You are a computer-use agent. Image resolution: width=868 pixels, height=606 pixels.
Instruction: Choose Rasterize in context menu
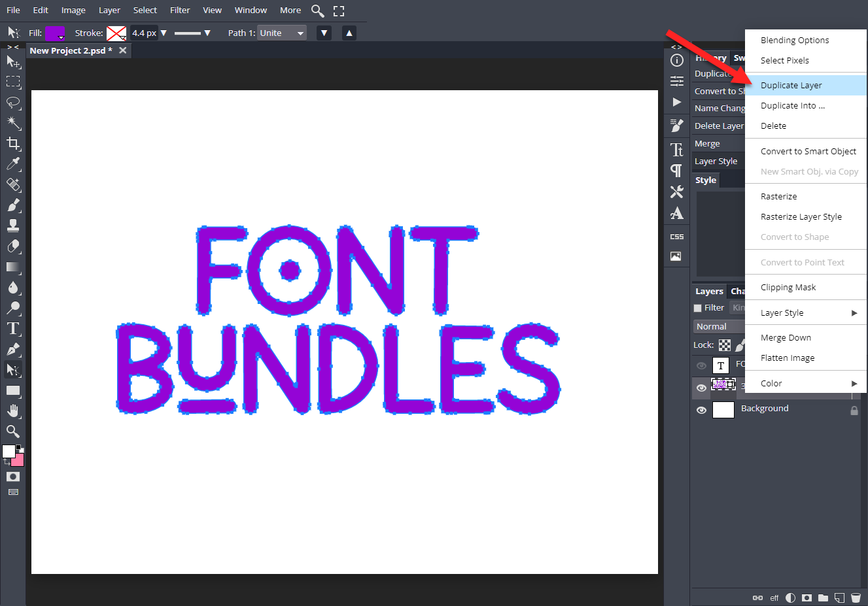click(806, 196)
